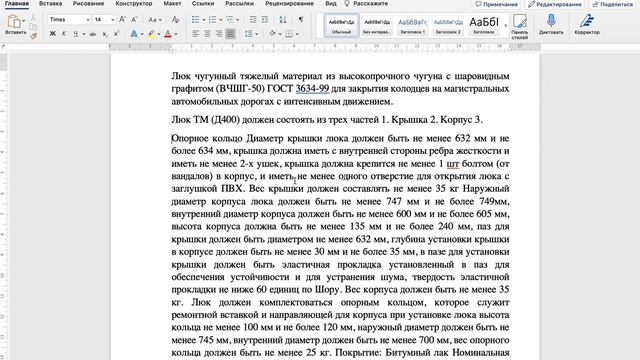
Task: Click the borders grid icon
Action: pos(289,34)
